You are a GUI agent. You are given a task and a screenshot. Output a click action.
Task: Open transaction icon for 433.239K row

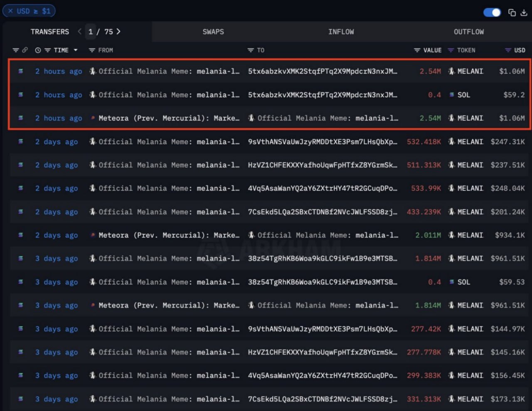click(21, 212)
